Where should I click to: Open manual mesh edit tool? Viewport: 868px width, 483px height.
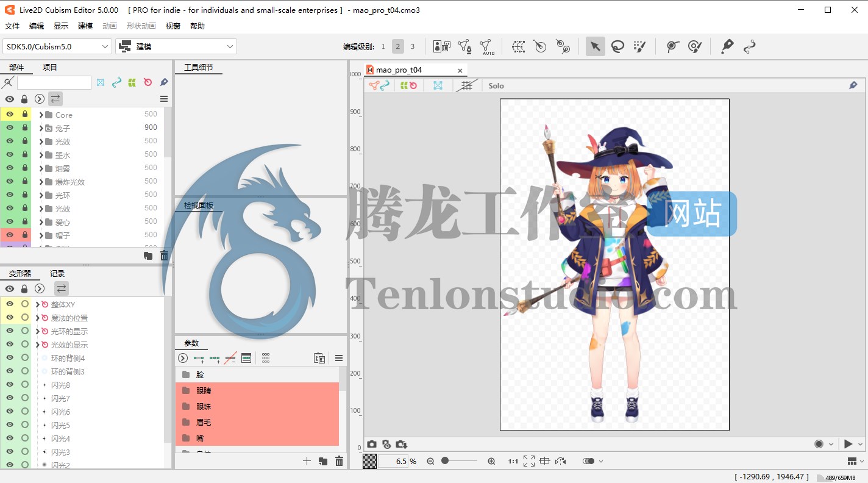(x=464, y=46)
